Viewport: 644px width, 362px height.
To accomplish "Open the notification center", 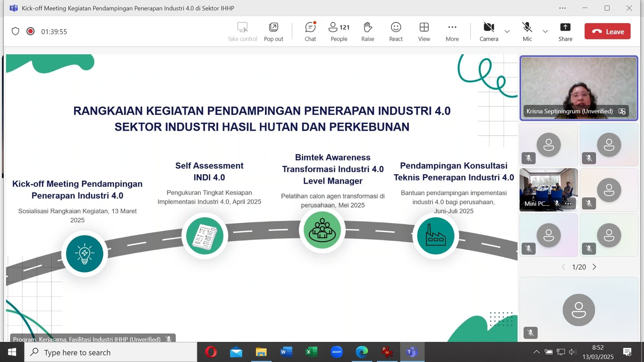I will click(x=627, y=352).
